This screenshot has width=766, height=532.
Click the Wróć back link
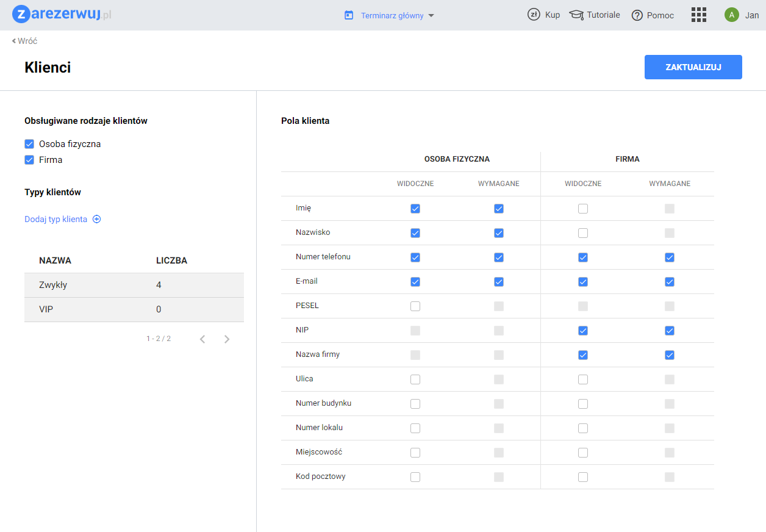24,41
